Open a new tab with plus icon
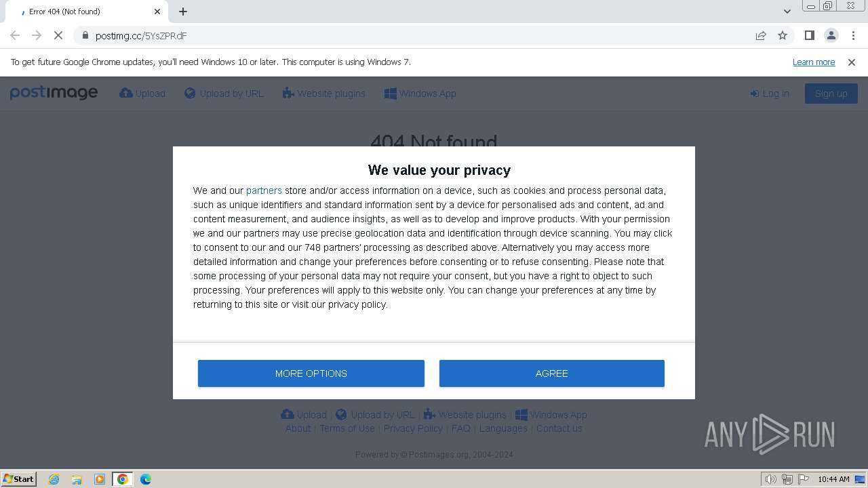This screenshot has width=868, height=488. [x=183, y=12]
